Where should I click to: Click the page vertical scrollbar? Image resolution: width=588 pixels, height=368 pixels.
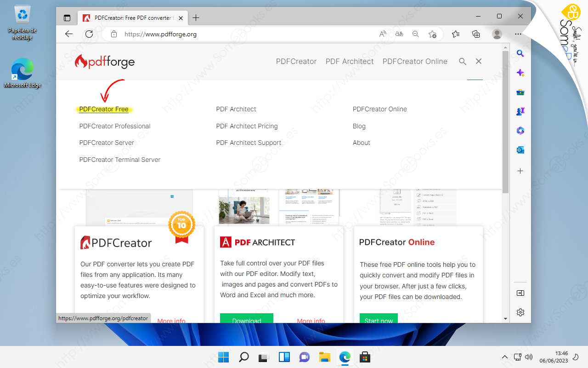pyautogui.click(x=505, y=122)
